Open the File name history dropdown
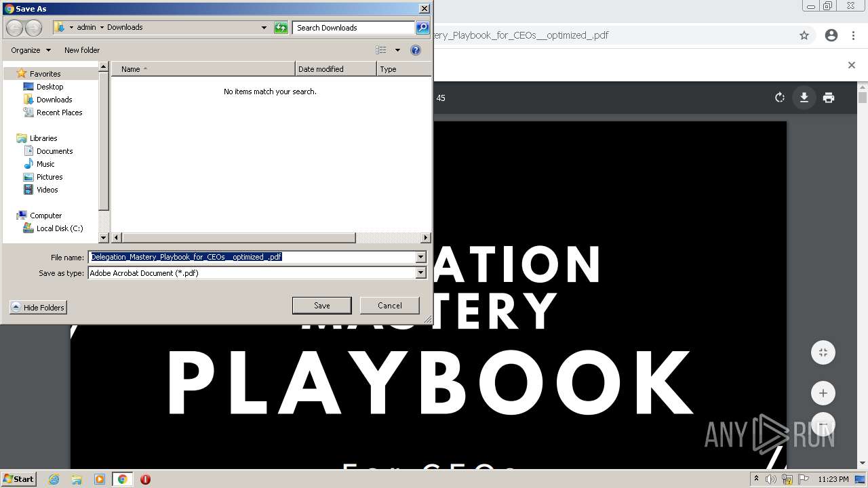868x488 pixels. click(x=421, y=257)
